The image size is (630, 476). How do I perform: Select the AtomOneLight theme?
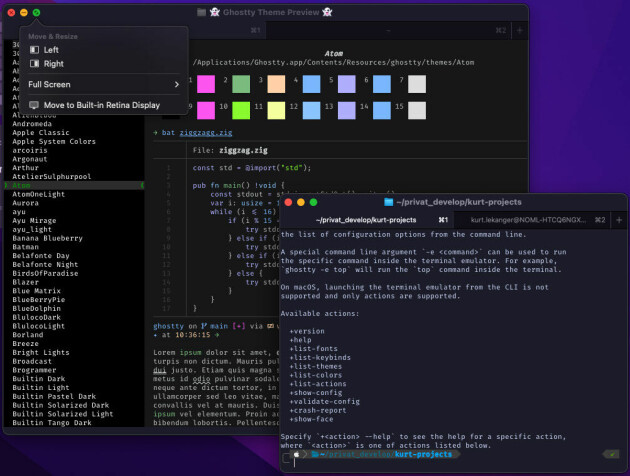point(39,194)
